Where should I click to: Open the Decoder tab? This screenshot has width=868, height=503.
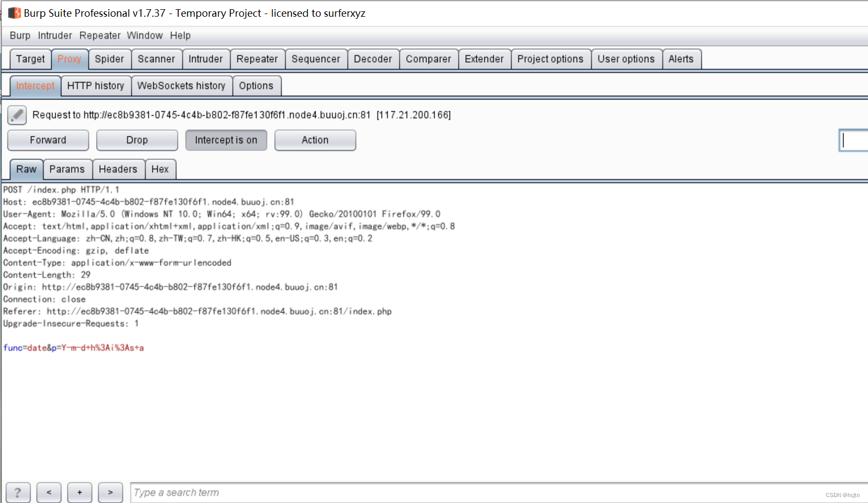(x=373, y=59)
